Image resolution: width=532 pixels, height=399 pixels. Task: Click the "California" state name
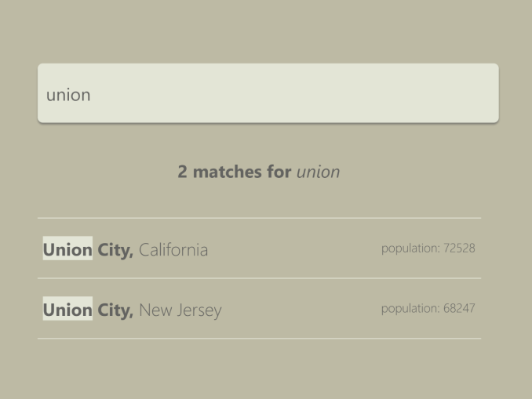click(173, 250)
